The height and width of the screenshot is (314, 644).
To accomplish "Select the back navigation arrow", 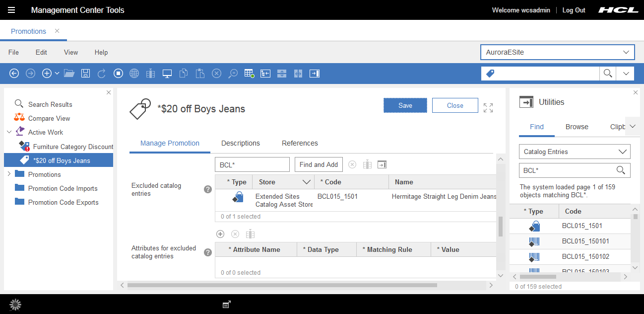I will point(14,73).
